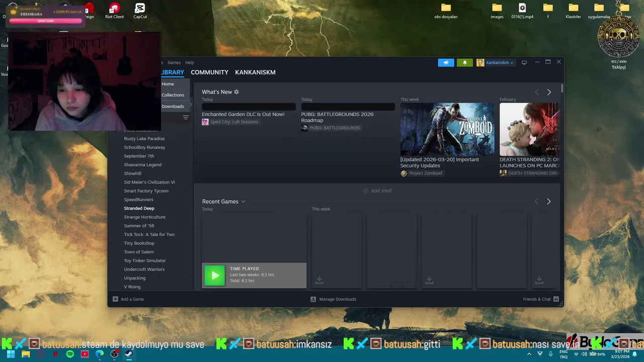644x362 pixels.
Task: Select Smart Factory Tycoon in list
Action: coord(146,191)
